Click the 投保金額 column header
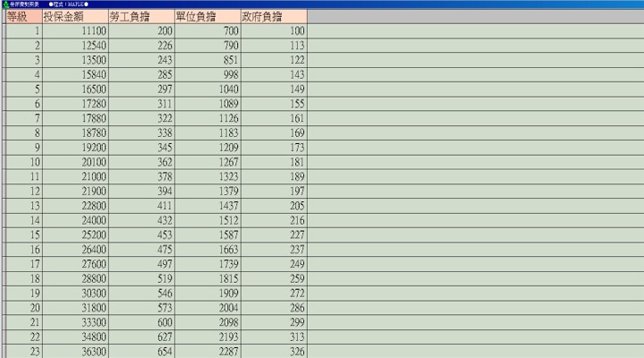 pos(74,17)
